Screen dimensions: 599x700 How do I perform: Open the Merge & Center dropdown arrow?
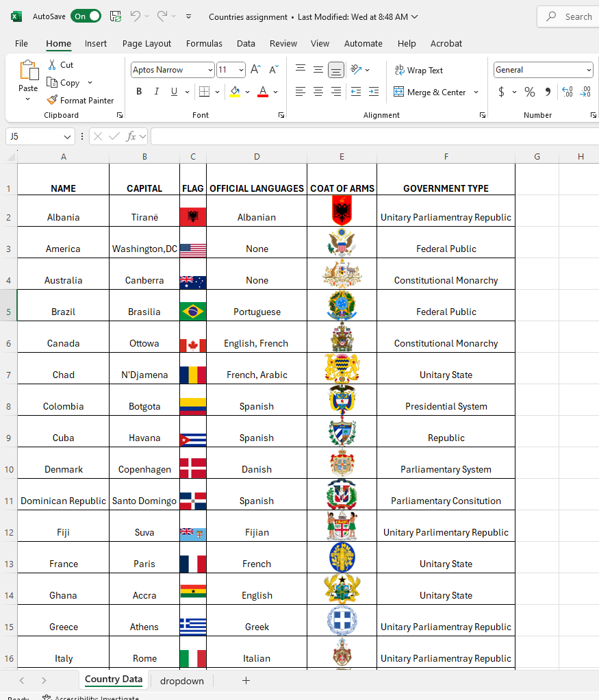476,92
